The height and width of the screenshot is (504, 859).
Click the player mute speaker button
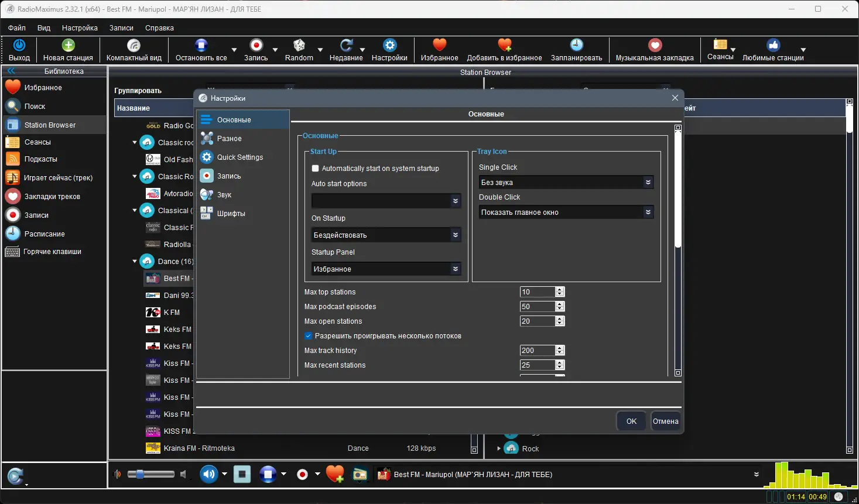tap(209, 474)
